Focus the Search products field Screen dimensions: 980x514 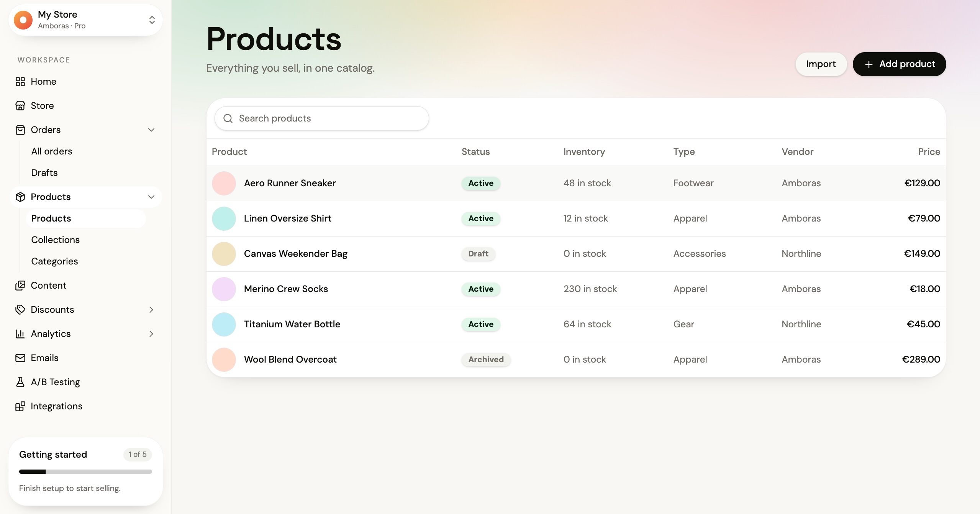coord(321,118)
